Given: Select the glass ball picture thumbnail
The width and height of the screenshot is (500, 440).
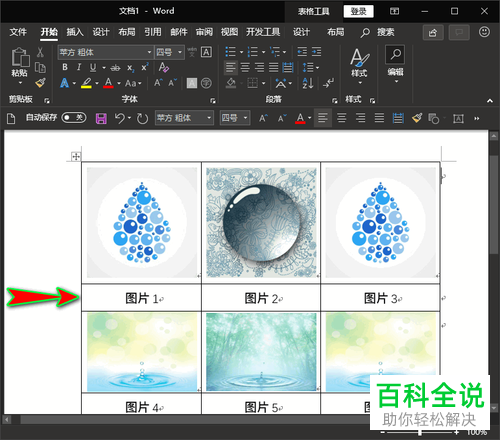Looking at the screenshot, I should (261, 222).
